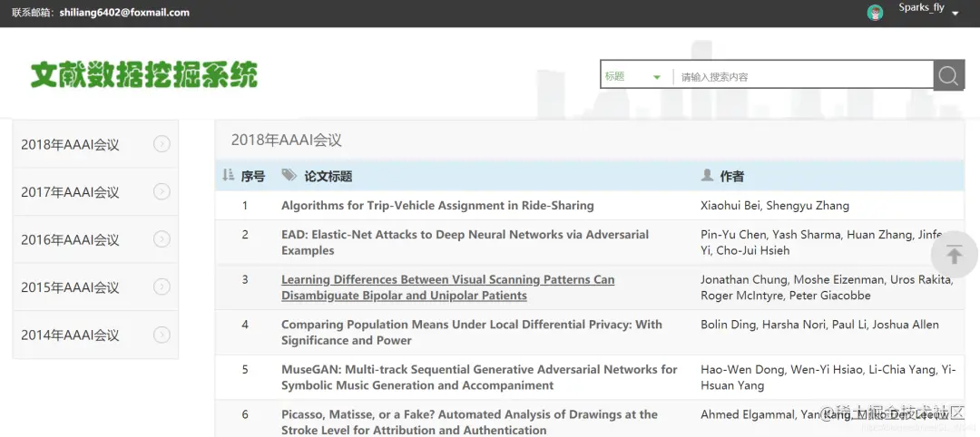Image resolution: width=980 pixels, height=437 pixels.
Task: Click authors cell starting Hao-Wen Dong
Action: (828, 377)
